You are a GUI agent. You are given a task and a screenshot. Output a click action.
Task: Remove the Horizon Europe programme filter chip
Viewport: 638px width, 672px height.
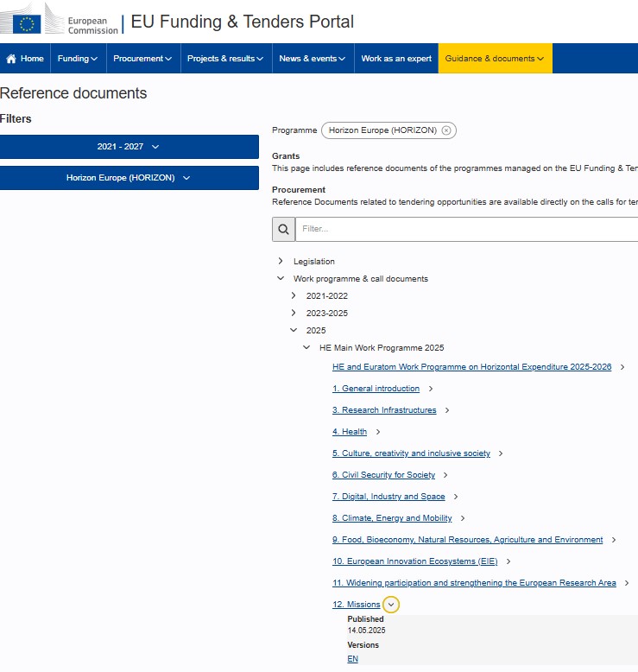click(445, 130)
